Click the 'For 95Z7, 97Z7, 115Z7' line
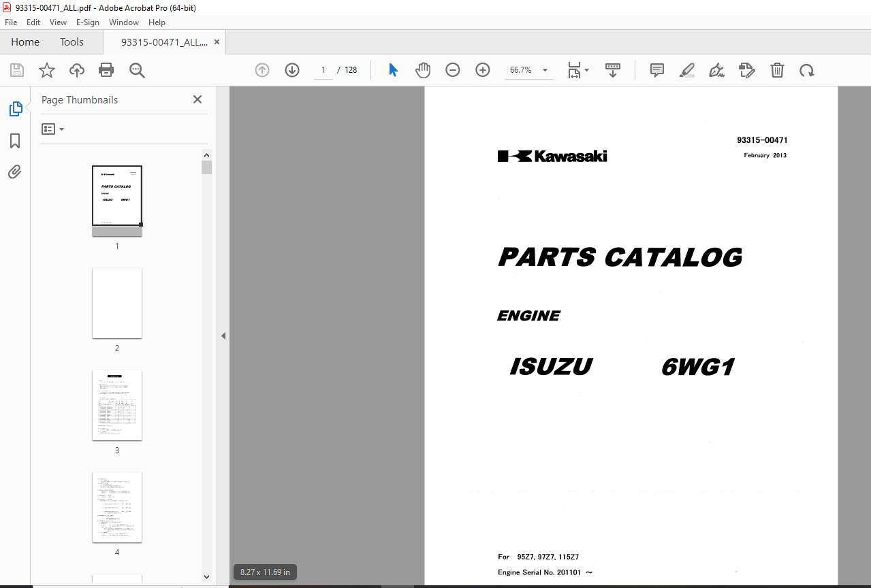This screenshot has width=871, height=588. coord(539,557)
